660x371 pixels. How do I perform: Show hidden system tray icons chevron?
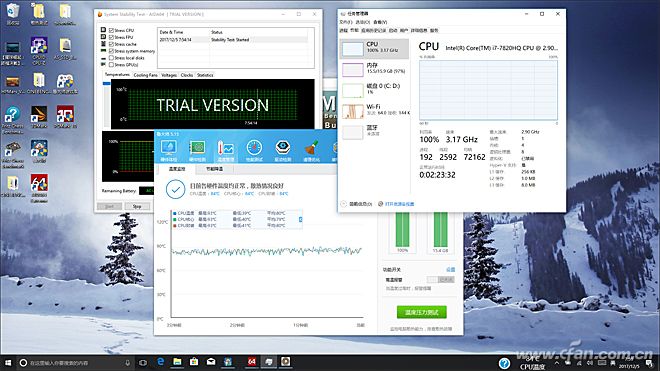(x=557, y=363)
